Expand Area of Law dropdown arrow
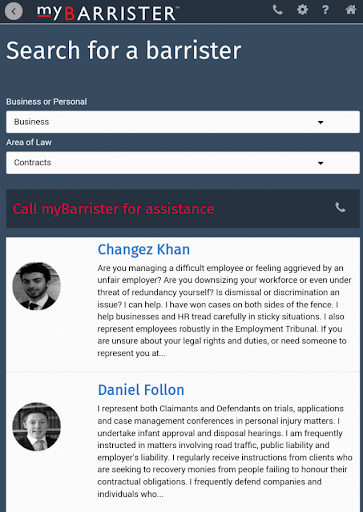Viewport: 363px width, 512px height. (321, 163)
